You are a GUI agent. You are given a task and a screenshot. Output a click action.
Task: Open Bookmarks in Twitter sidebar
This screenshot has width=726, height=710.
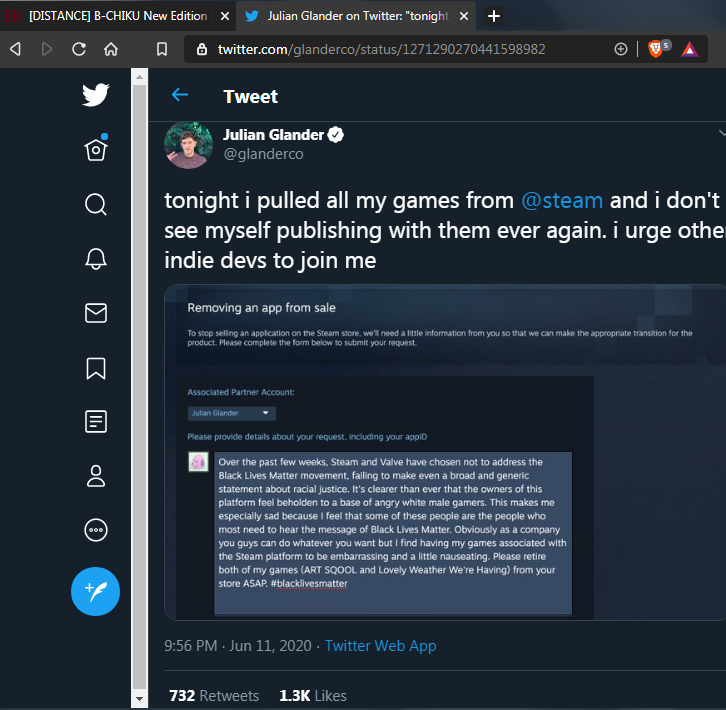point(96,368)
